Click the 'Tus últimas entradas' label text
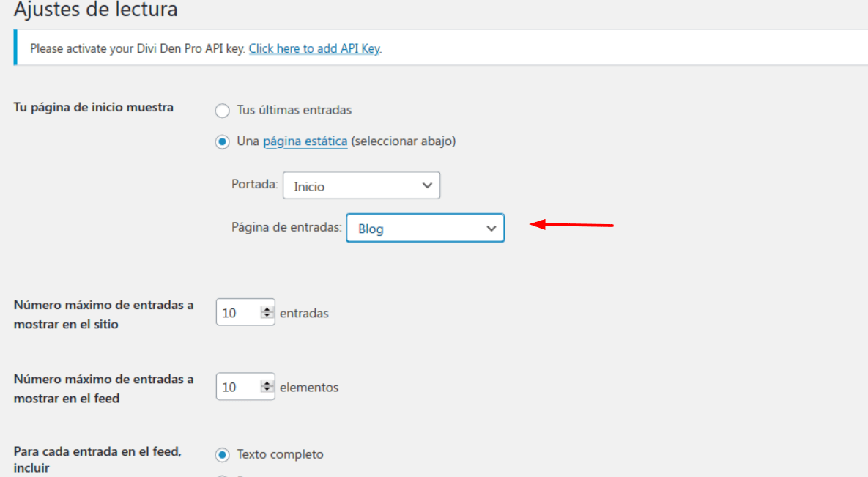The width and height of the screenshot is (868, 477). (294, 110)
